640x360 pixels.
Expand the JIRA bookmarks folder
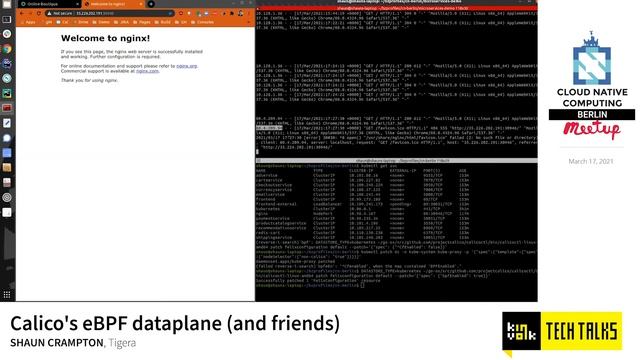(121, 22)
